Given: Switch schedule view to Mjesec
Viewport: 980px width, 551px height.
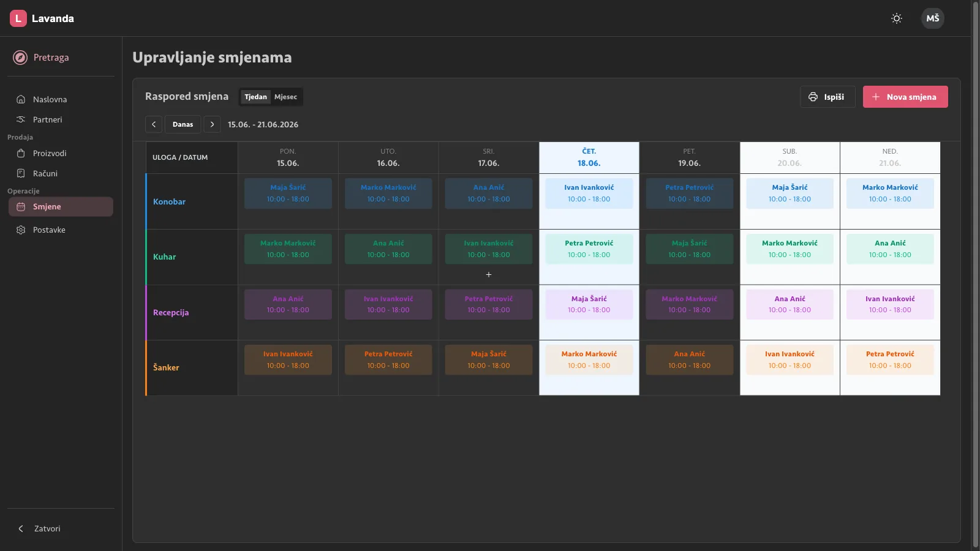Looking at the screenshot, I should point(285,97).
